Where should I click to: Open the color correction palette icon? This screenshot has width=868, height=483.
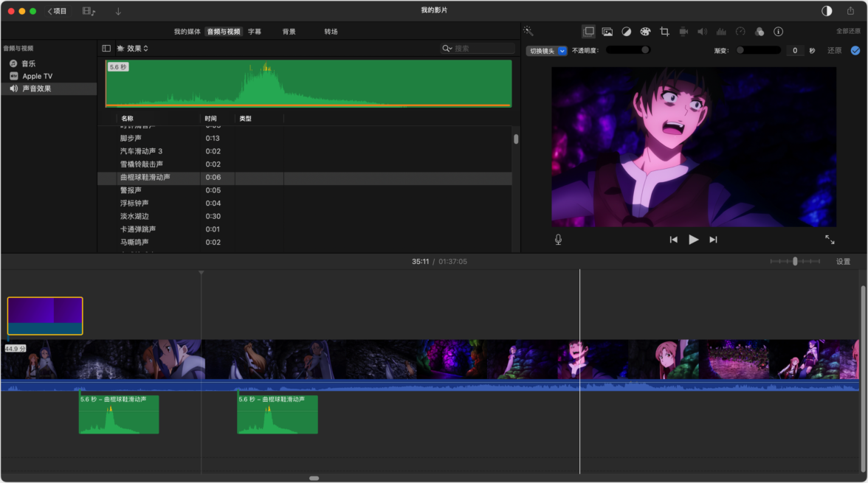(645, 32)
